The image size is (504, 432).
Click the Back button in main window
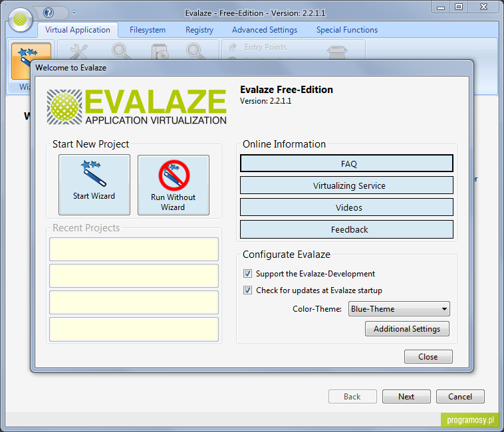[352, 396]
